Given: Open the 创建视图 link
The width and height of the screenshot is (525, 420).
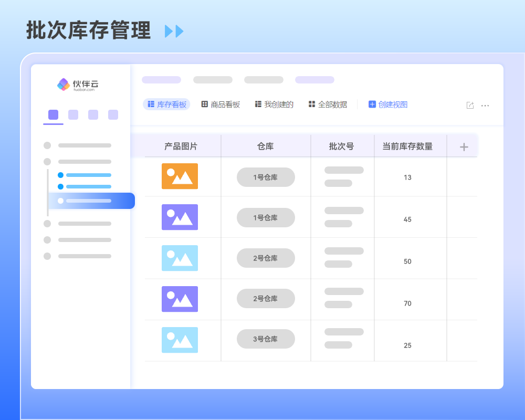Looking at the screenshot, I should [x=392, y=104].
